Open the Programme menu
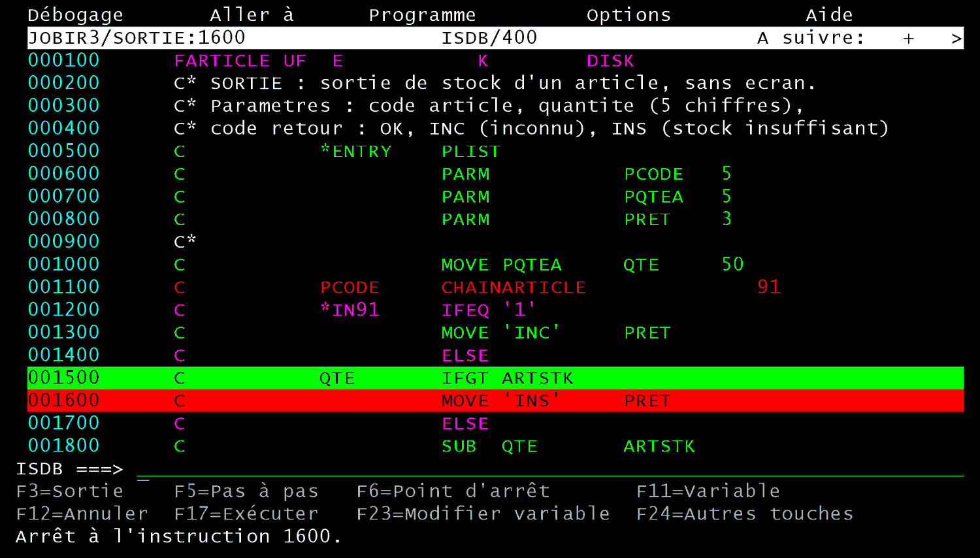 point(422,15)
